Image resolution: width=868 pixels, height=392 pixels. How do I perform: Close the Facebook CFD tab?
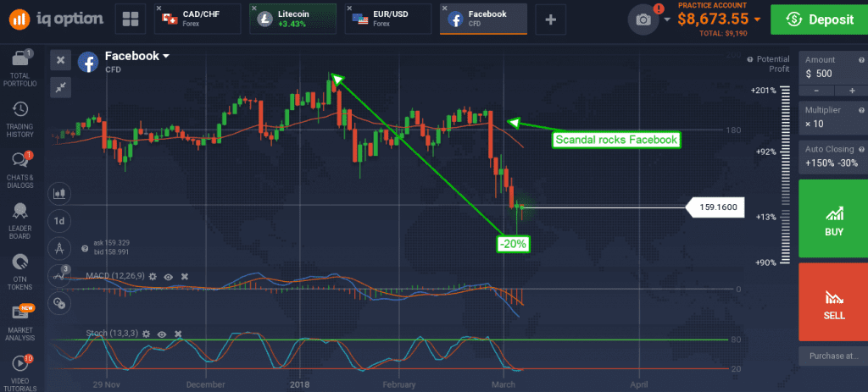pyautogui.click(x=444, y=8)
